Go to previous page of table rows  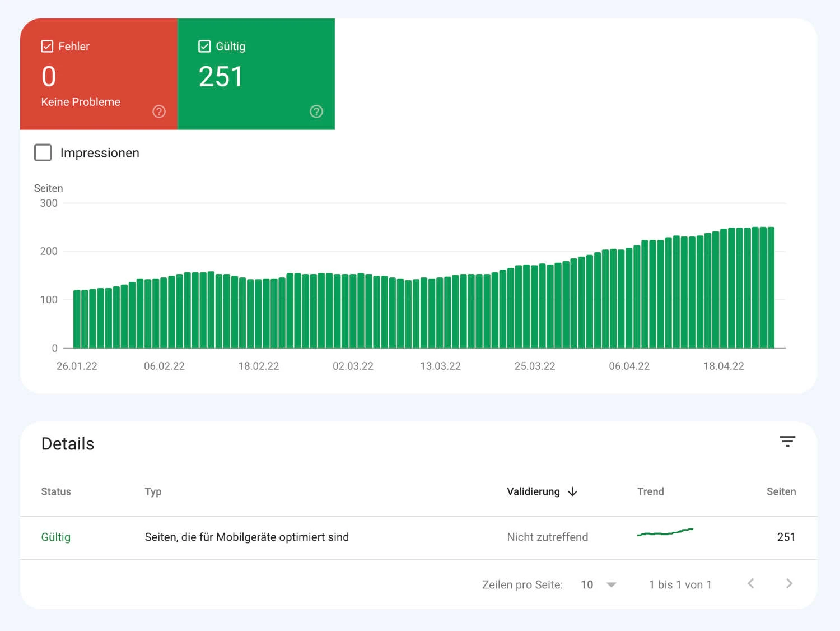(x=750, y=584)
